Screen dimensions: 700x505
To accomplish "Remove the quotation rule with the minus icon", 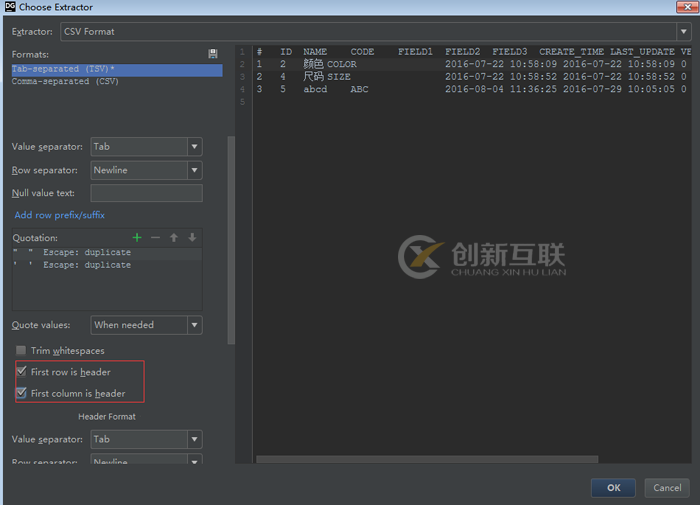I will click(x=155, y=238).
